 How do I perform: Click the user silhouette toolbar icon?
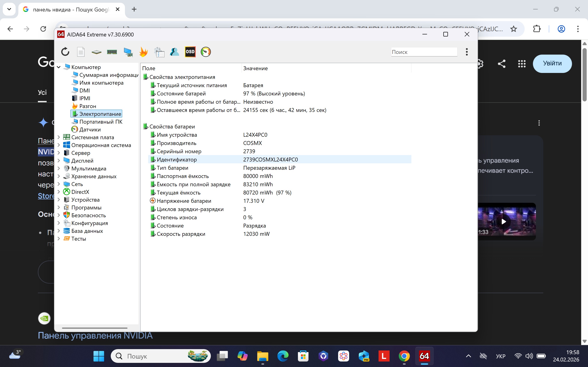pyautogui.click(x=175, y=52)
